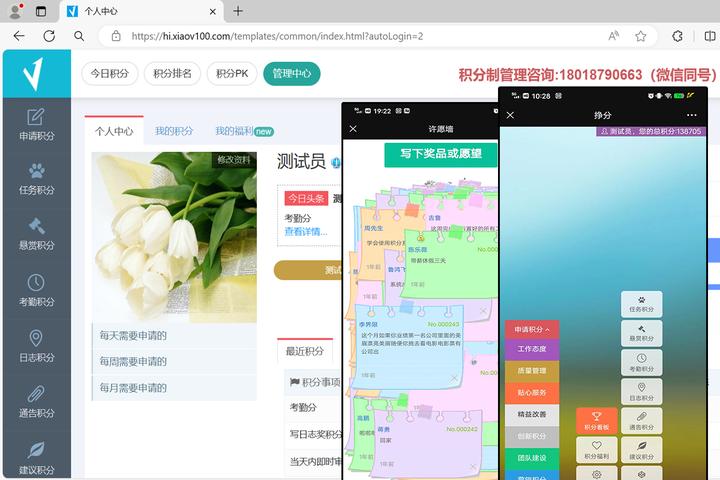The width and height of the screenshot is (720, 480).
Task: Go to 日志积分 location-pin icon in sidebar
Action: [x=37, y=346]
